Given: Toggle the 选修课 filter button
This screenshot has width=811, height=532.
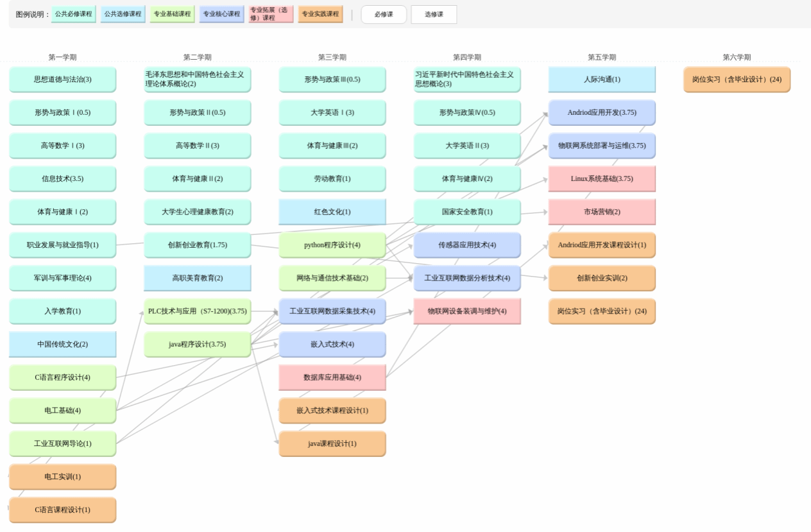Looking at the screenshot, I should point(434,15).
